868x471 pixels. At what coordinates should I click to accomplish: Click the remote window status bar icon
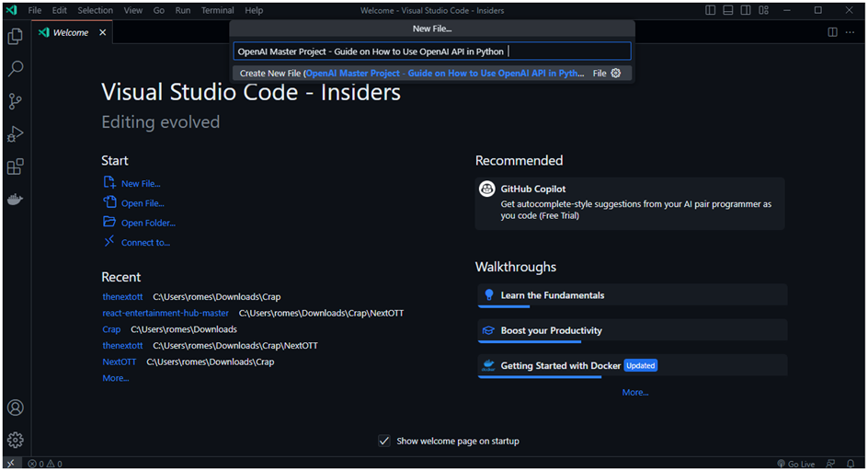point(11,464)
